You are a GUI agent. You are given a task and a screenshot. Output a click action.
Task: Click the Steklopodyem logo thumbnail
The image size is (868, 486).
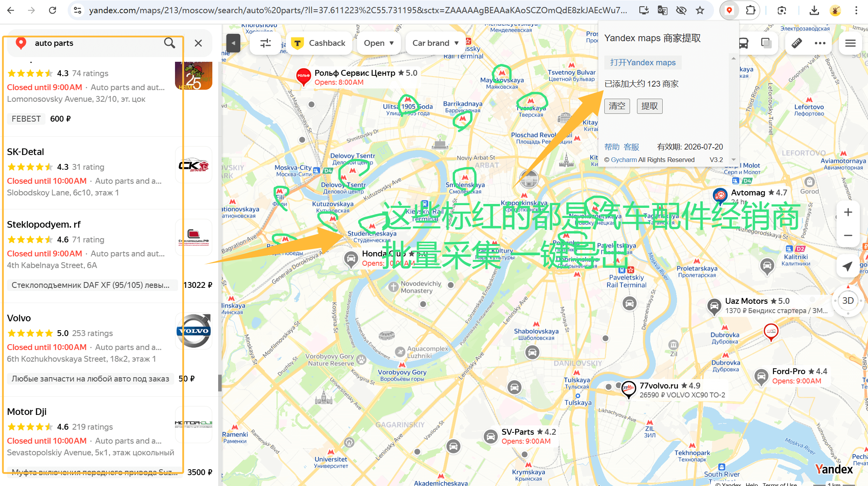(194, 237)
